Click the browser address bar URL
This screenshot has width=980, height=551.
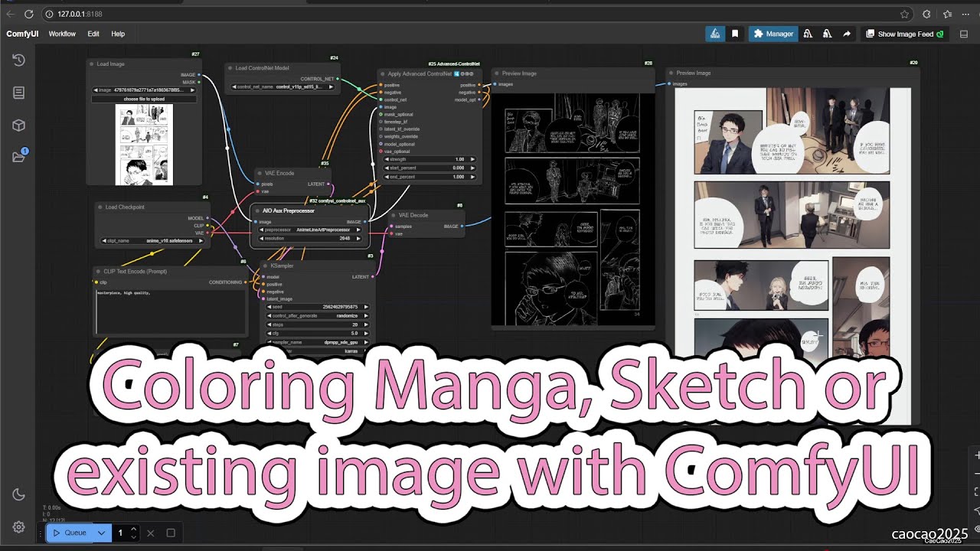[80, 14]
